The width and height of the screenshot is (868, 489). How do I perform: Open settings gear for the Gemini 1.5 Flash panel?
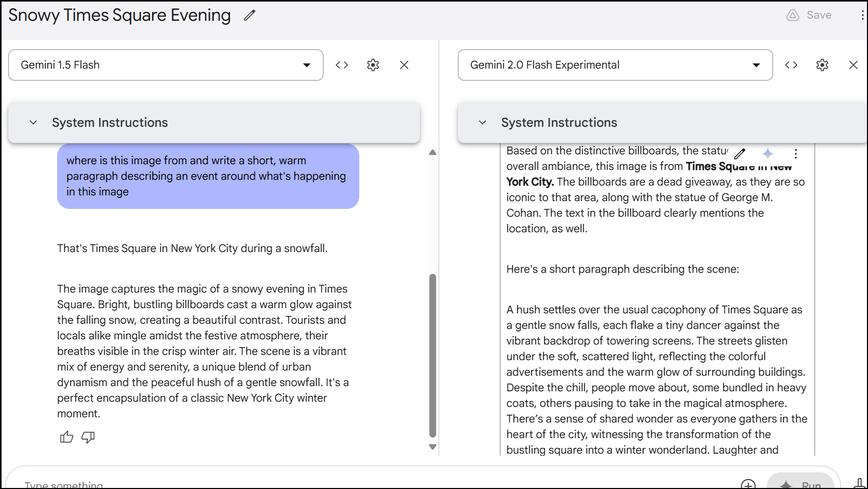373,65
